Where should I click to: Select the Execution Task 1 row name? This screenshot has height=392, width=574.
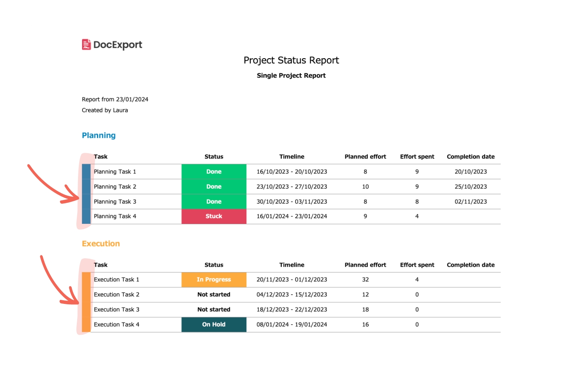[116, 280]
